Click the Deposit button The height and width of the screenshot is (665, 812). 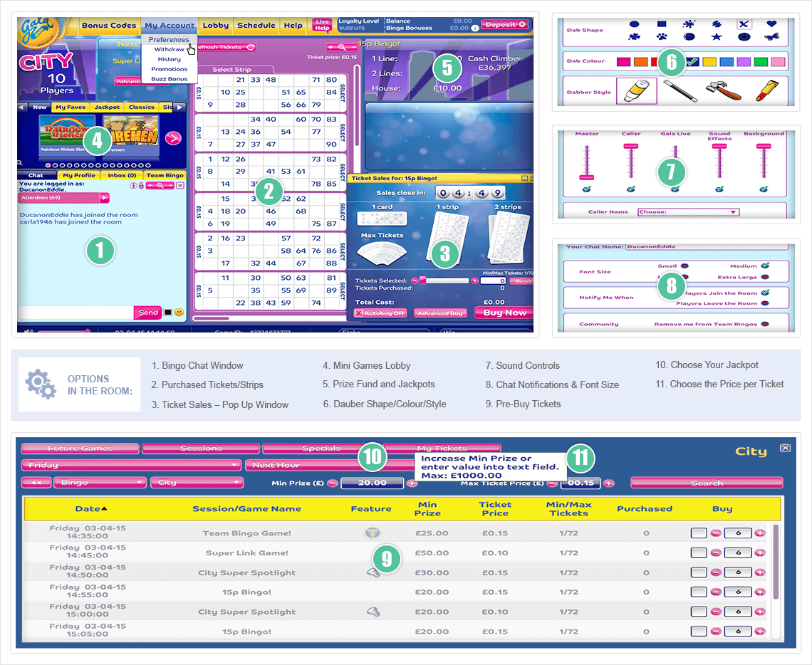pos(505,24)
